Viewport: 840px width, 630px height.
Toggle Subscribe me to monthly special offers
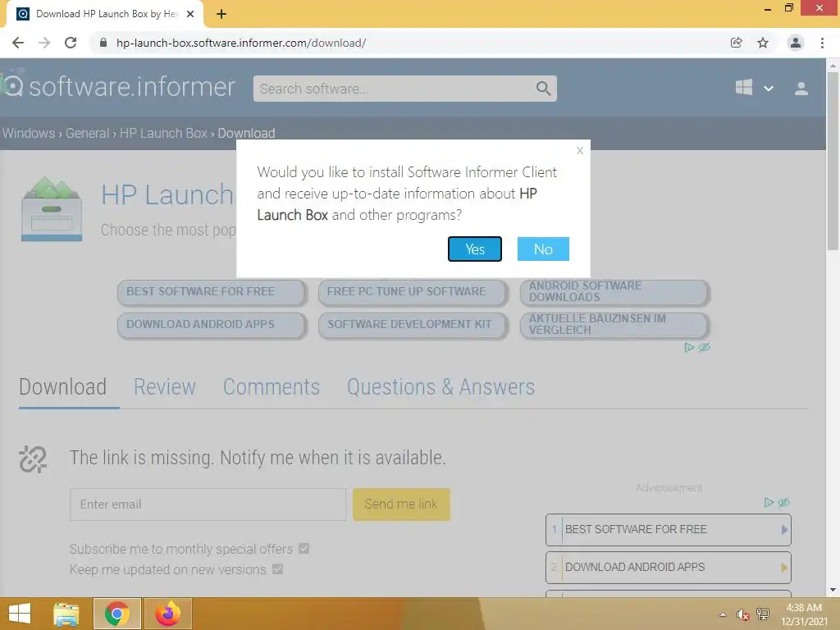coord(304,549)
